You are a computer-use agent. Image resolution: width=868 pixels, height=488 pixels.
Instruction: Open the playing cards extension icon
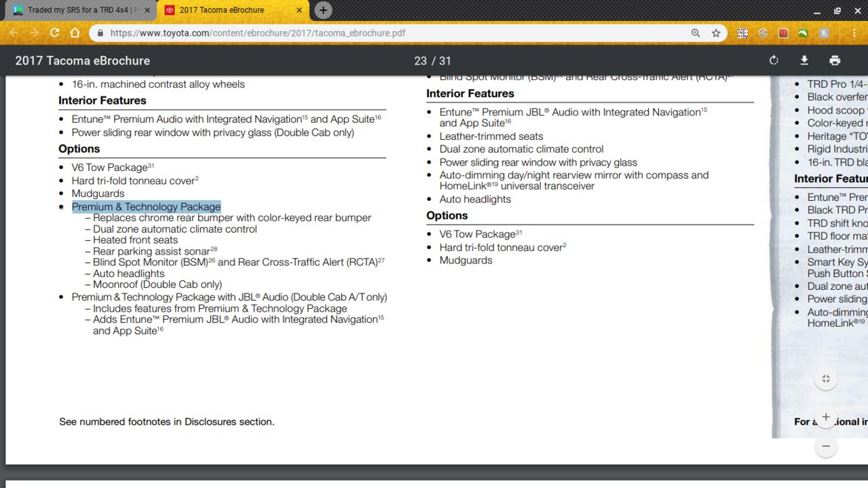point(742,33)
